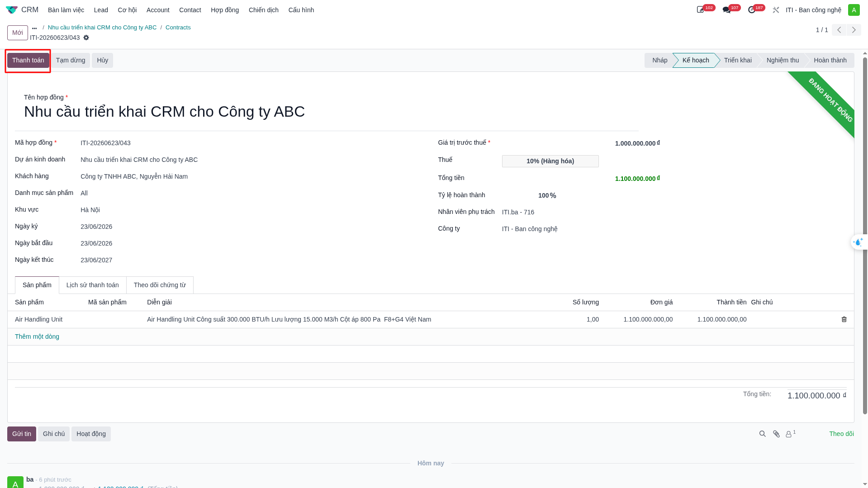The height and width of the screenshot is (488, 868).
Task: Click the Tạm dừng button
Action: (x=71, y=60)
